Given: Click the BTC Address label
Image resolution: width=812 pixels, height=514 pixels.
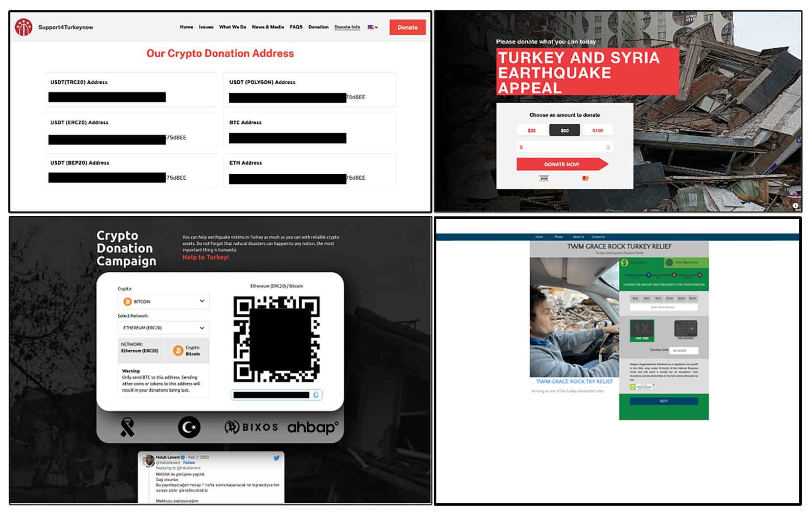Looking at the screenshot, I should [246, 122].
